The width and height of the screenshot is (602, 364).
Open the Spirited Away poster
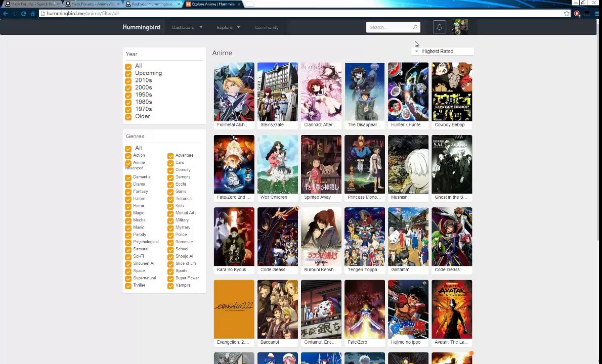[321, 164]
